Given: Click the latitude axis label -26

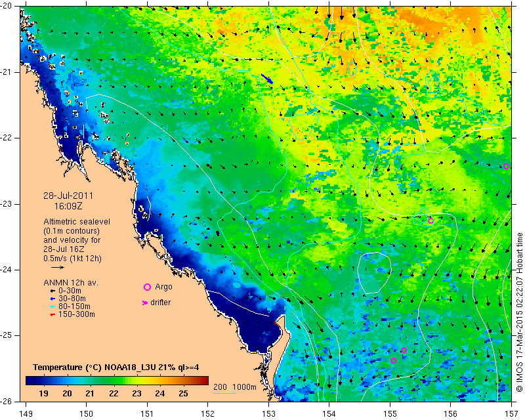Looking at the screenshot, I should [7, 401].
